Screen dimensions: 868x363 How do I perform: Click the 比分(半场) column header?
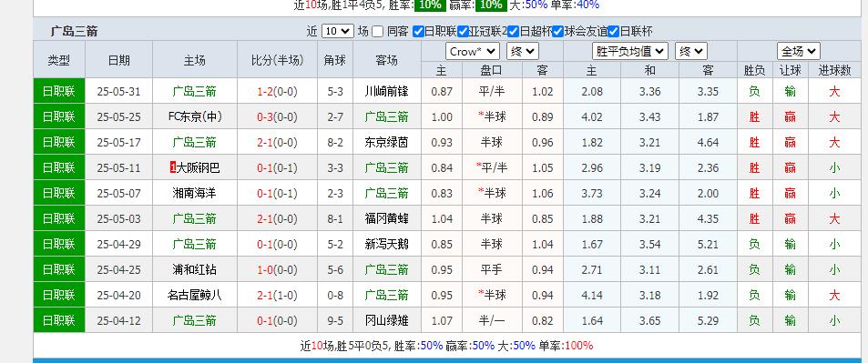pyautogui.click(x=277, y=60)
